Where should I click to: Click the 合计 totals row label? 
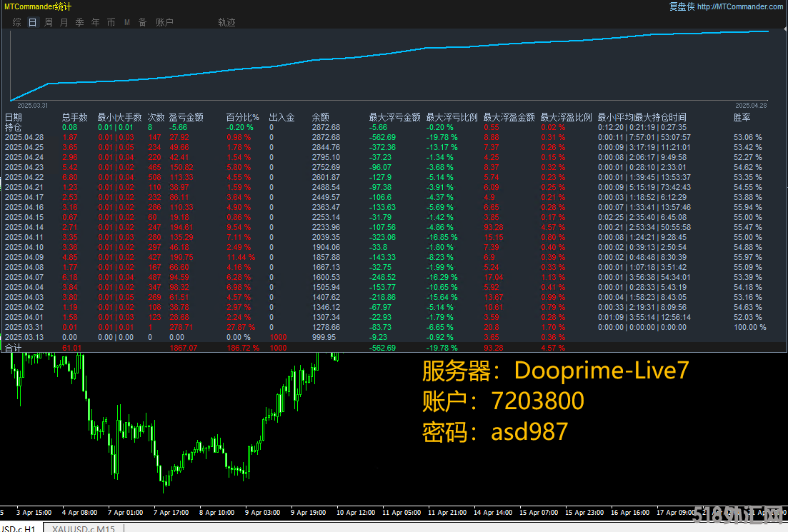(x=14, y=348)
